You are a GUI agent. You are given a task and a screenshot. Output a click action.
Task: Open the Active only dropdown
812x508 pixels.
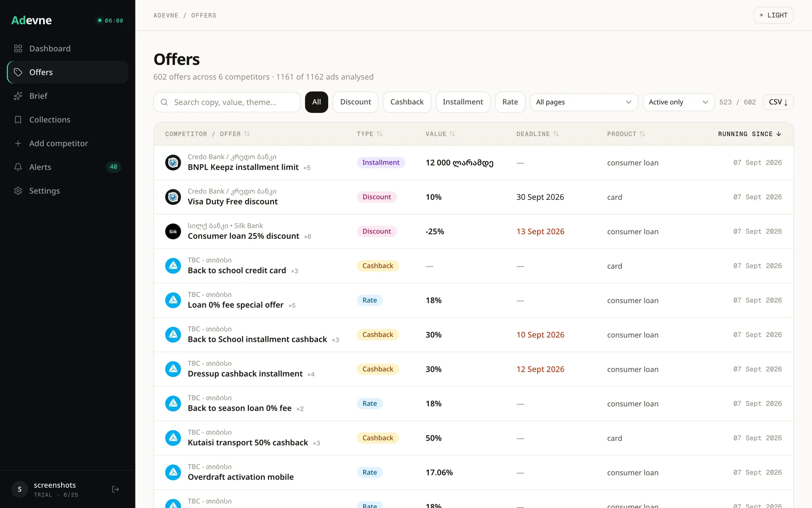[x=678, y=102]
